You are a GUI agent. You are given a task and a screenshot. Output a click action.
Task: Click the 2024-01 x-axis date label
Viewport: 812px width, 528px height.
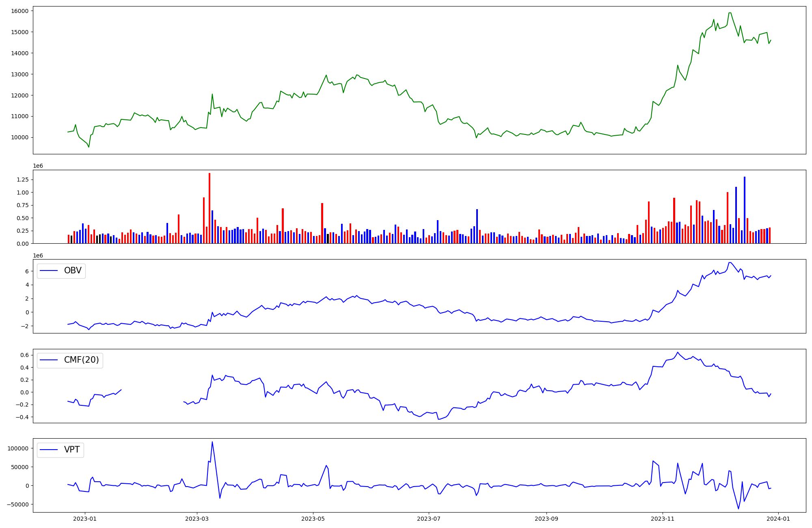778,519
